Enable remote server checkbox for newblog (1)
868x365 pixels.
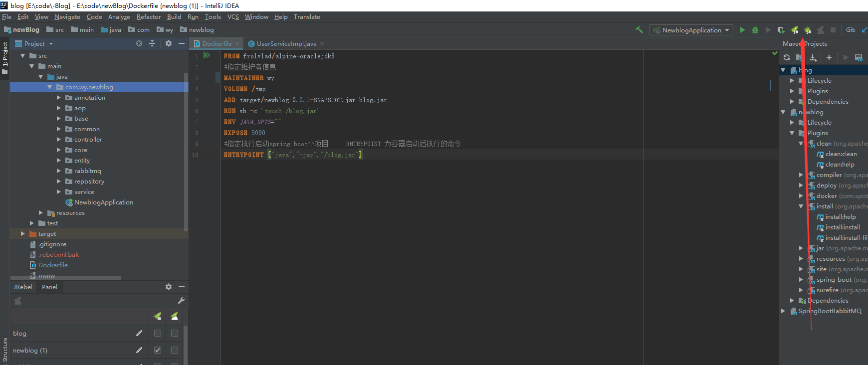[x=175, y=351]
